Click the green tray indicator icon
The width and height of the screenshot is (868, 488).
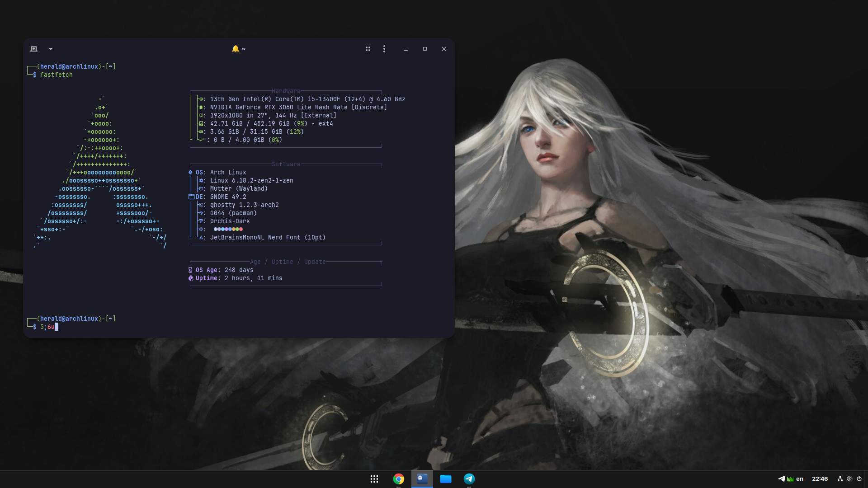(791, 479)
